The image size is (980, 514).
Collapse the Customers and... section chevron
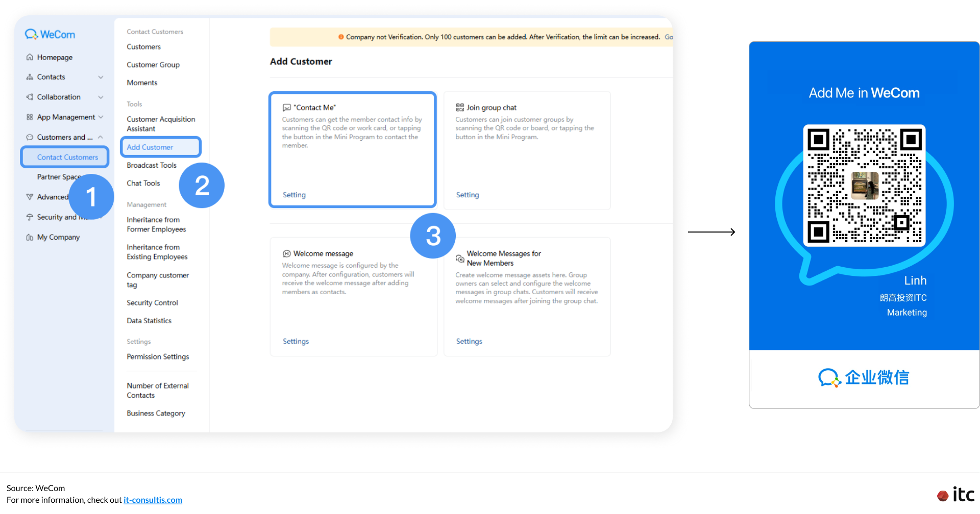pyautogui.click(x=101, y=137)
